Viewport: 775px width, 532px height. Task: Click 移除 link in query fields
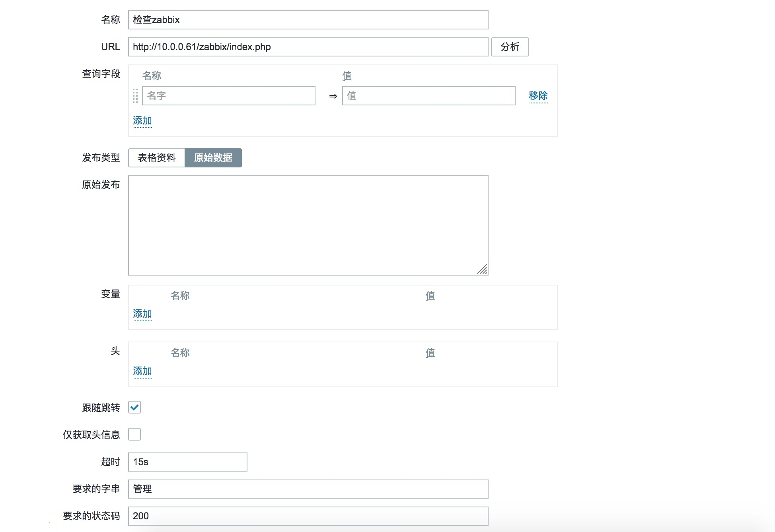point(538,96)
